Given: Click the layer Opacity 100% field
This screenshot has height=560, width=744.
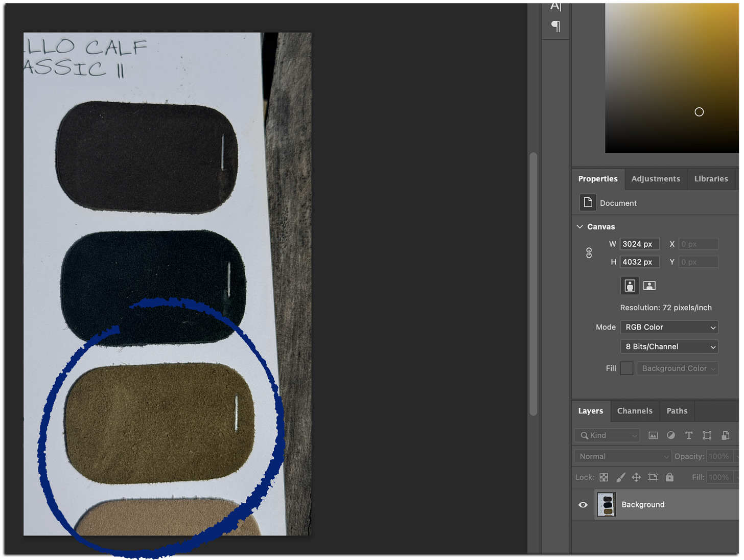Looking at the screenshot, I should 719,456.
